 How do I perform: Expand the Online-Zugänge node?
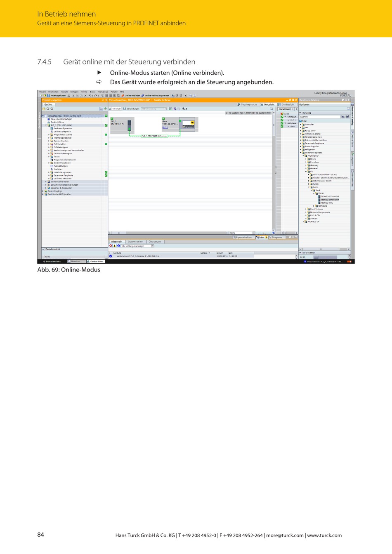pos(43,191)
